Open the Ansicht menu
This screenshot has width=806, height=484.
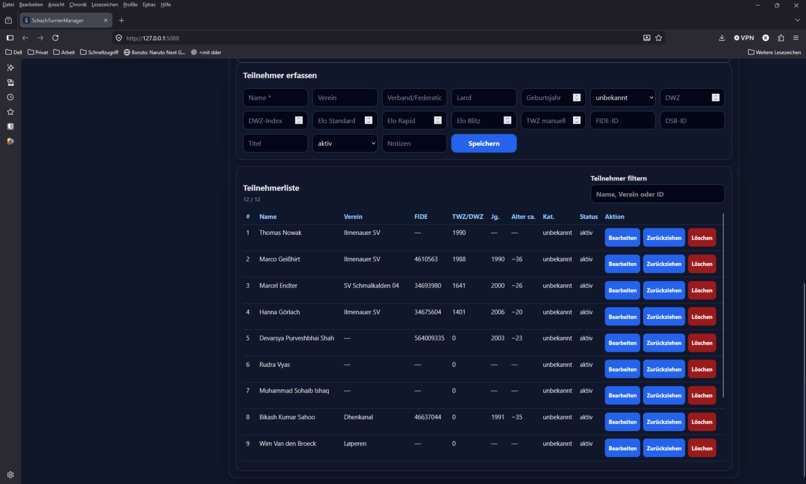[56, 5]
